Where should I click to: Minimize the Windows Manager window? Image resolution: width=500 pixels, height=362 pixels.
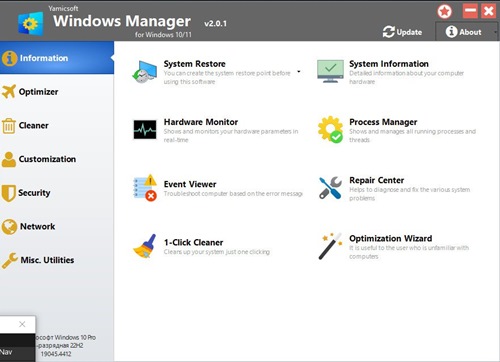[470, 11]
